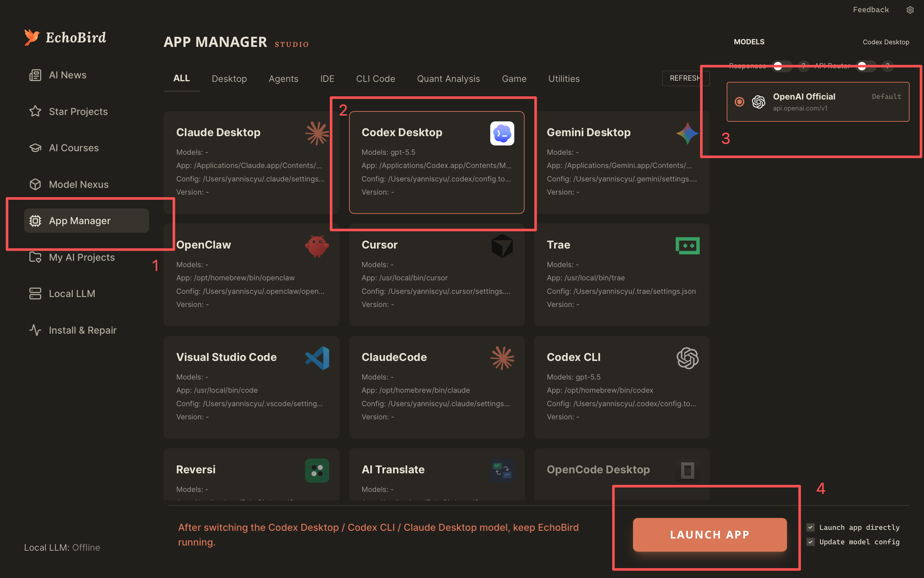Click the Trae green icon
The width and height of the screenshot is (924, 578).
pyautogui.click(x=687, y=246)
